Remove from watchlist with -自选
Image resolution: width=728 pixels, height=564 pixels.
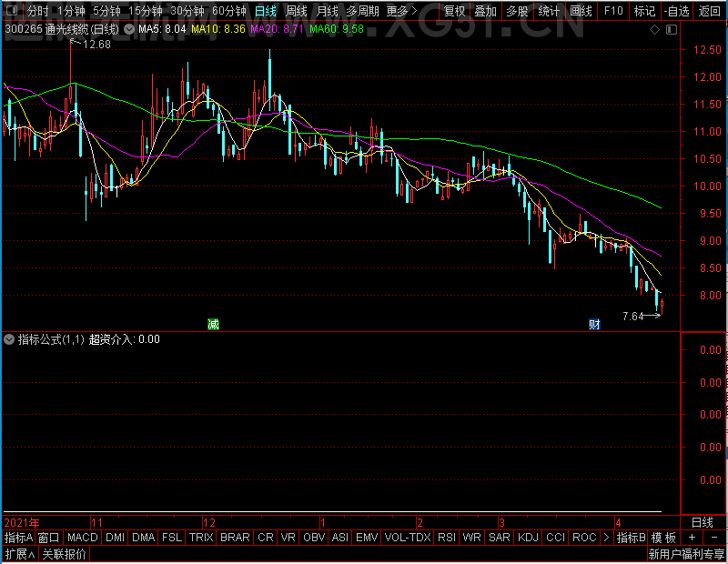[x=676, y=11]
